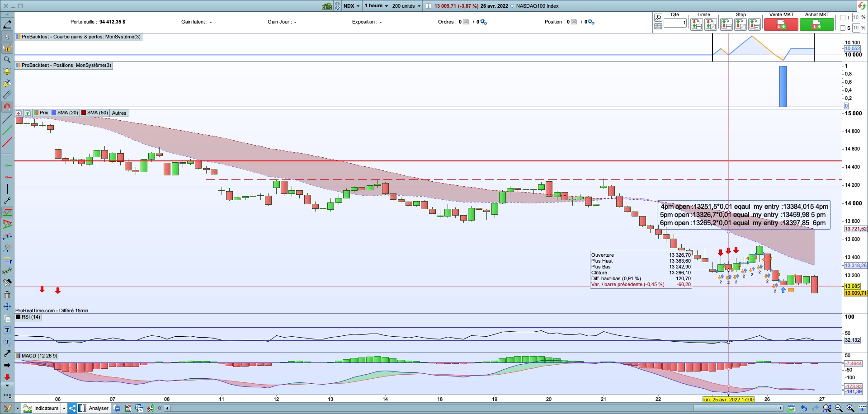The width and height of the screenshot is (868, 414).
Task: Open the wrench trading settings icon
Action: pyautogui.click(x=658, y=17)
